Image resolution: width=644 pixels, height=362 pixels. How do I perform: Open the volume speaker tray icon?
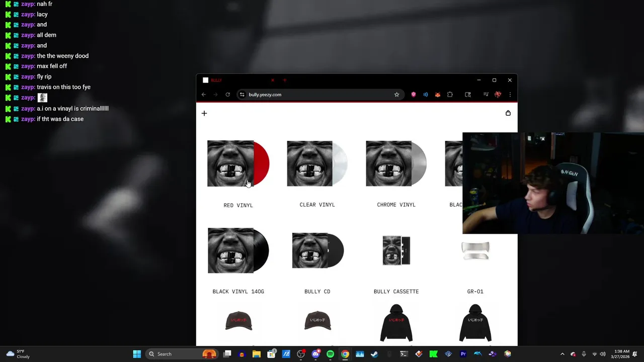pyautogui.click(x=603, y=354)
